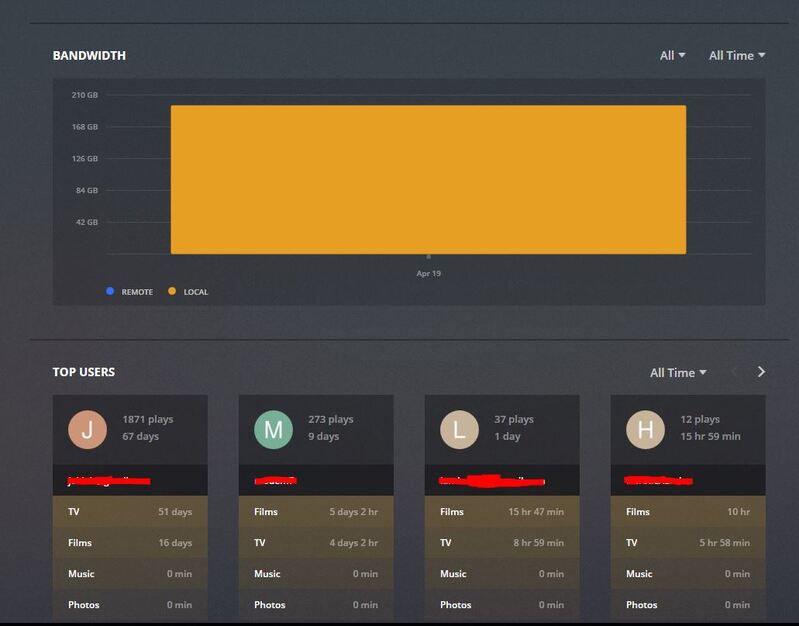Select Films row showing 10 hr
799x626 pixels.
(x=688, y=511)
